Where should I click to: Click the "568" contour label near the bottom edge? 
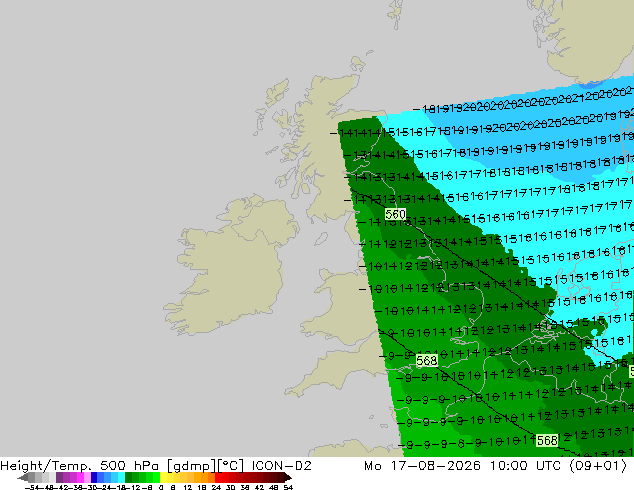[x=547, y=440]
